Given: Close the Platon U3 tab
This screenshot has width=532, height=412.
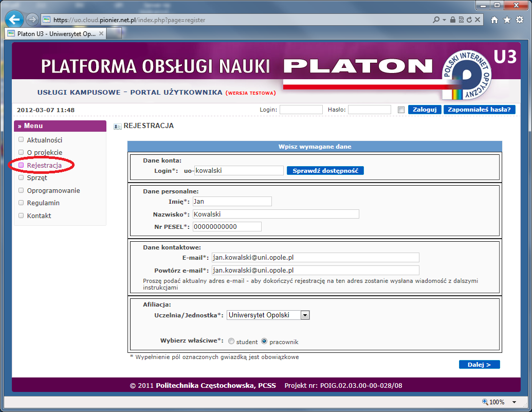Looking at the screenshot, I should 101,33.
